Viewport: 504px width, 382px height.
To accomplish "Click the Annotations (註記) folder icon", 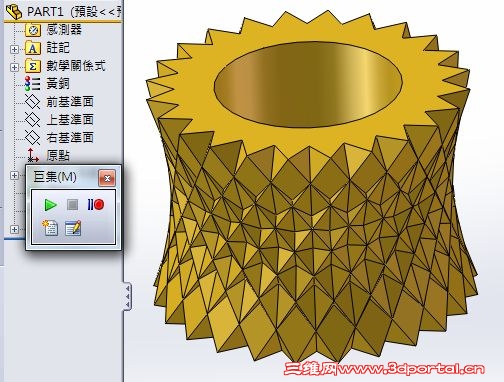I will [x=33, y=48].
